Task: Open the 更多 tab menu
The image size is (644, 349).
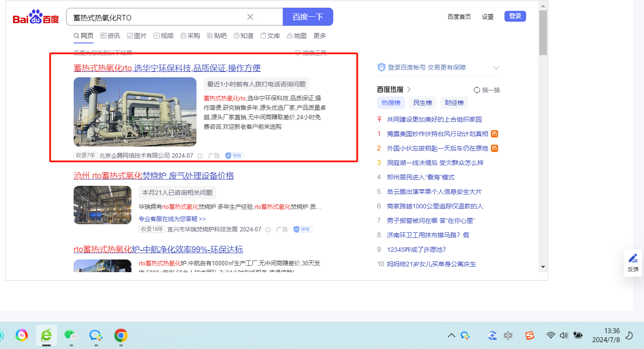Action: (x=320, y=36)
